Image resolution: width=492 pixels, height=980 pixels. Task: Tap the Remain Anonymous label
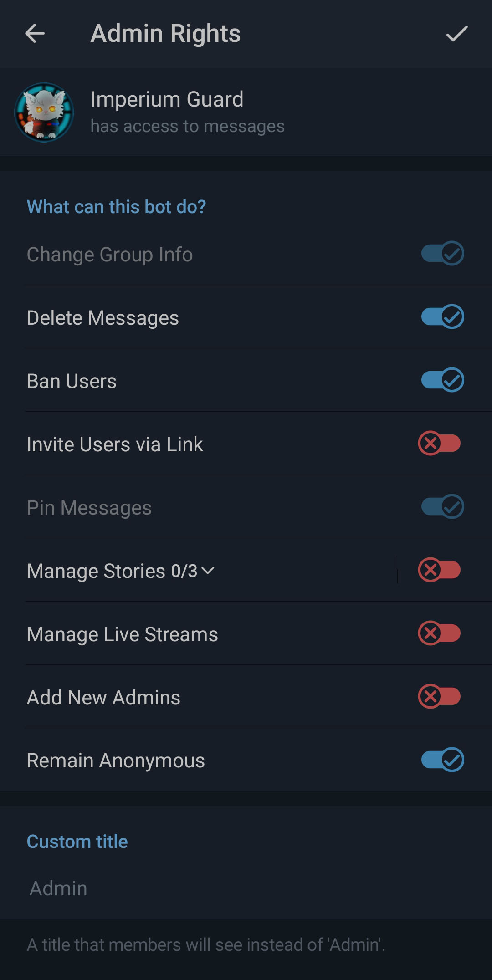pyautogui.click(x=116, y=761)
